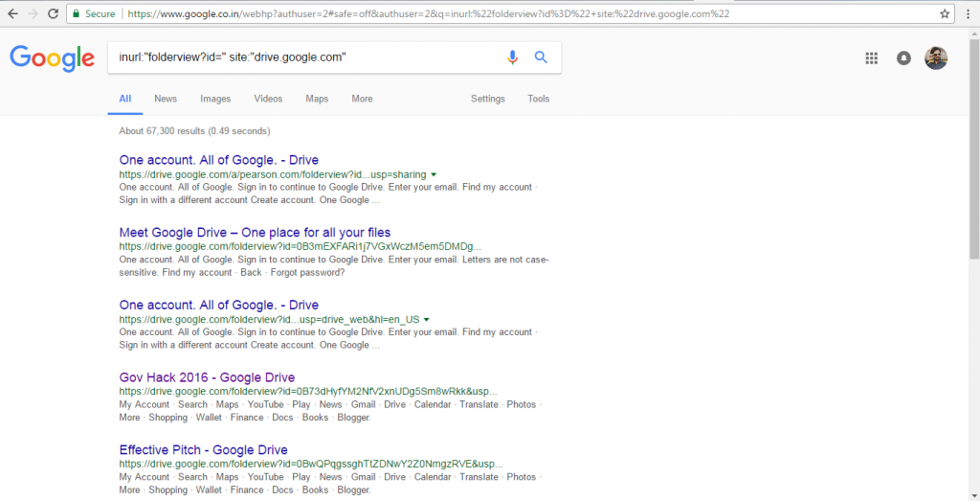Click the browser back arrow
This screenshot has height=501, width=980.
(12, 13)
